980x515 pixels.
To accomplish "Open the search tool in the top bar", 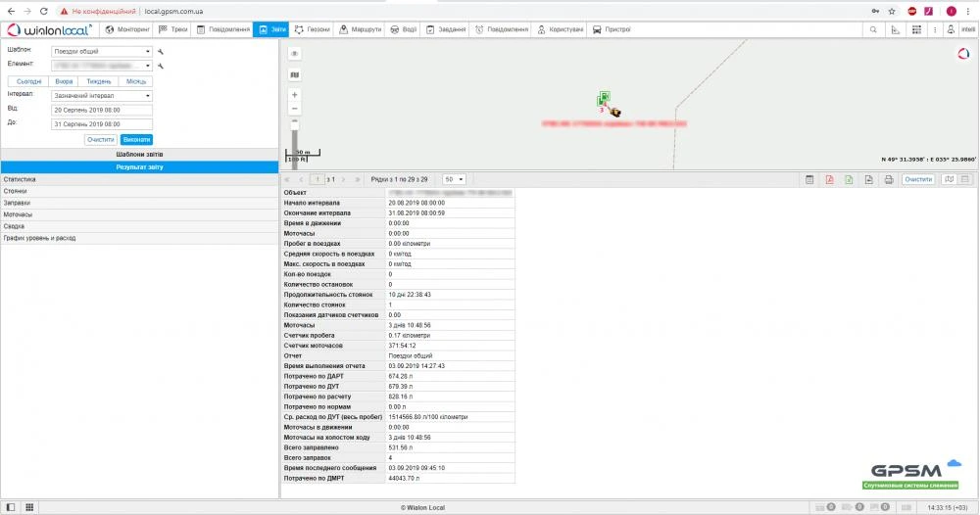I will point(872,30).
